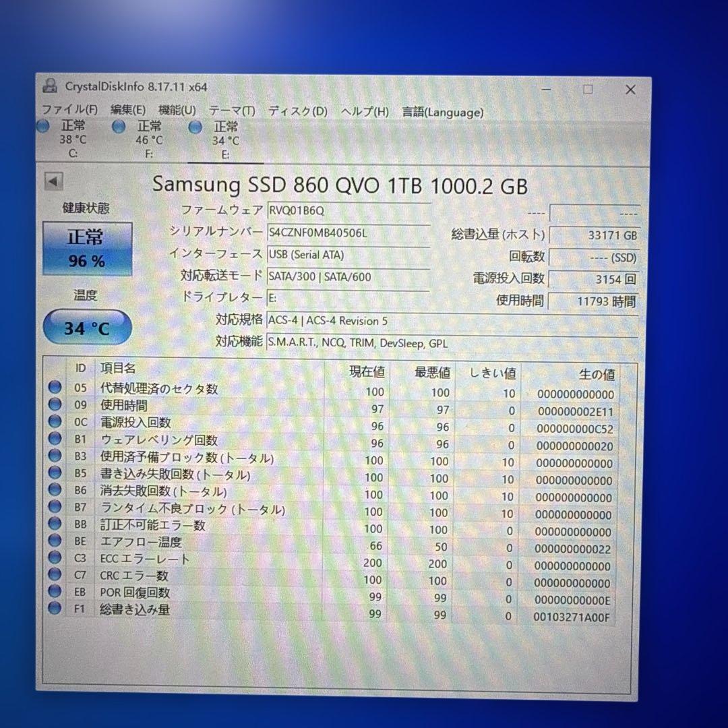This screenshot has width=728, height=728.
Task: Open the 編集(E) menu
Action: pyautogui.click(x=127, y=110)
